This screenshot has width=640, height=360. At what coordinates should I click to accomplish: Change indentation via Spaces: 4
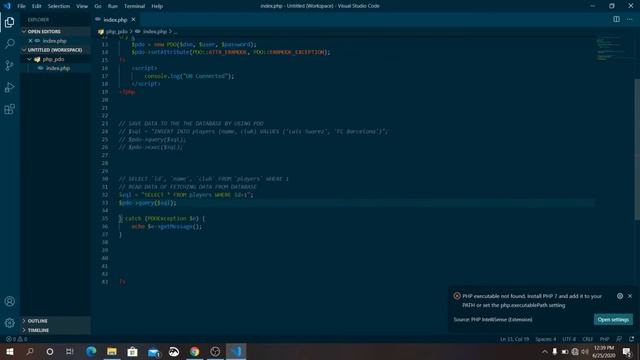[x=546, y=339]
